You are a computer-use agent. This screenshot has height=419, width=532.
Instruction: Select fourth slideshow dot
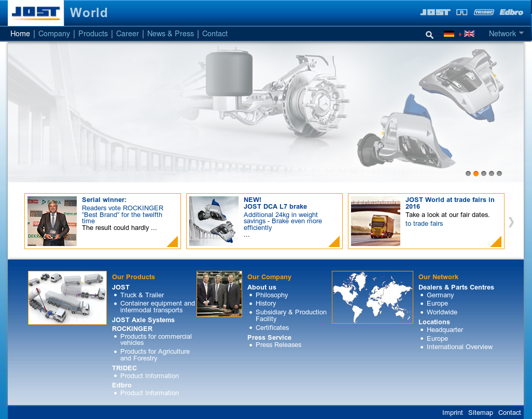[x=492, y=174]
